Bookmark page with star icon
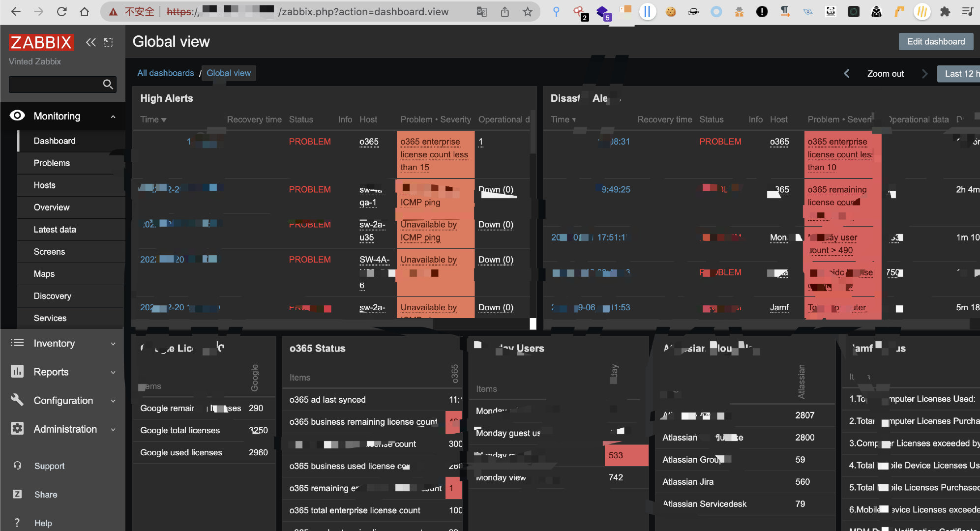This screenshot has width=980, height=531. (528, 12)
